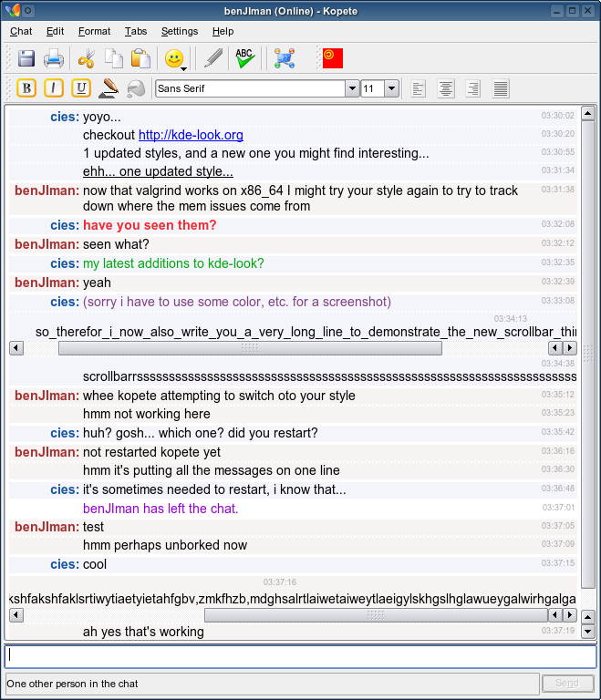Click the Cut scissors icon

click(x=87, y=58)
